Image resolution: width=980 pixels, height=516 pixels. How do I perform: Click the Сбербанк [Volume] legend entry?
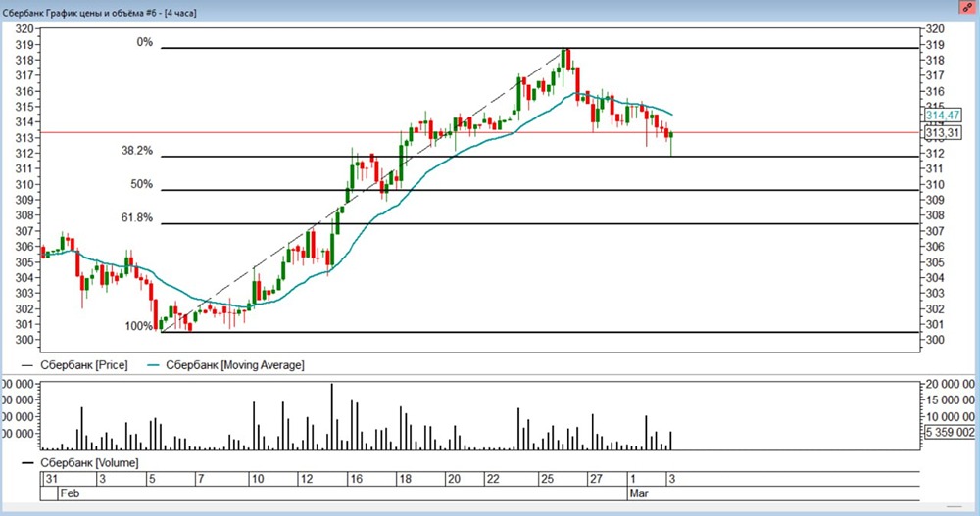89,463
